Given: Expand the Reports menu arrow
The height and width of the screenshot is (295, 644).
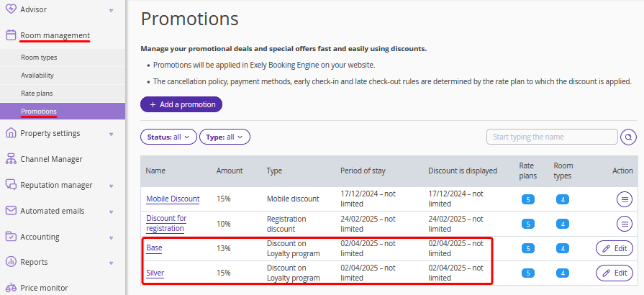Looking at the screenshot, I should 112,263.
